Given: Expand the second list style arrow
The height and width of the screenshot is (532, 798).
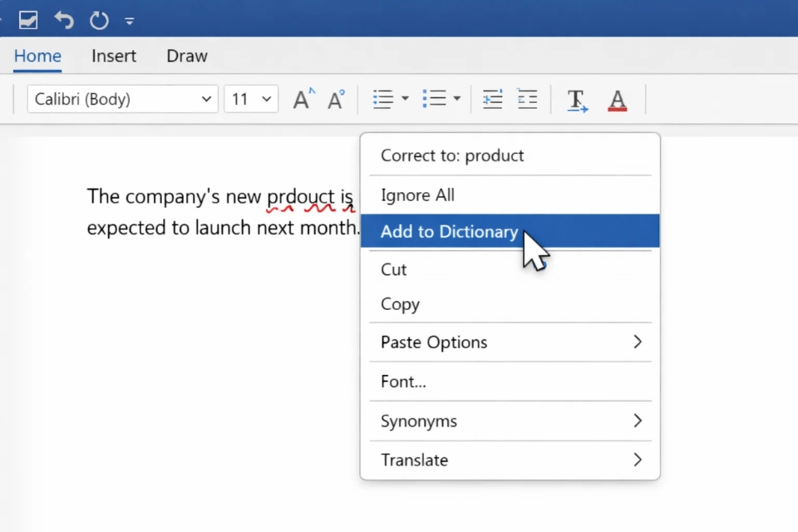Looking at the screenshot, I should point(457,100).
